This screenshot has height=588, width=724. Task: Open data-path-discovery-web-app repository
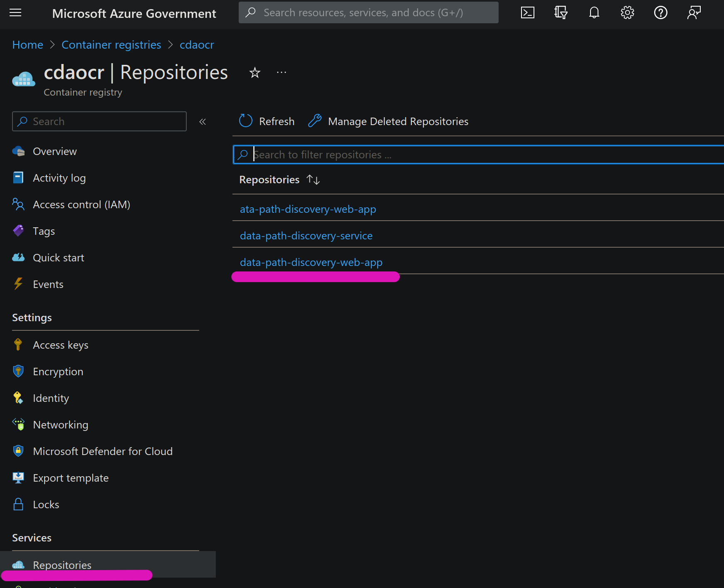point(311,262)
